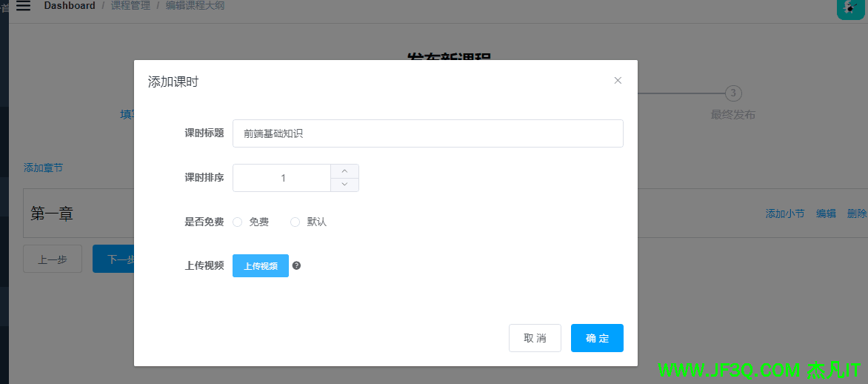
Task: Increase 课时排序 with the up arrow
Action: 344,171
